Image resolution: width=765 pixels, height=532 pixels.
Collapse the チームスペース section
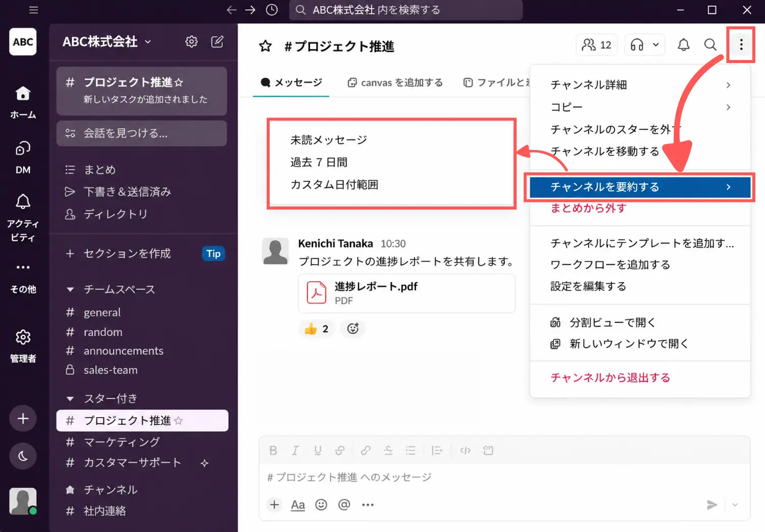[x=70, y=289]
